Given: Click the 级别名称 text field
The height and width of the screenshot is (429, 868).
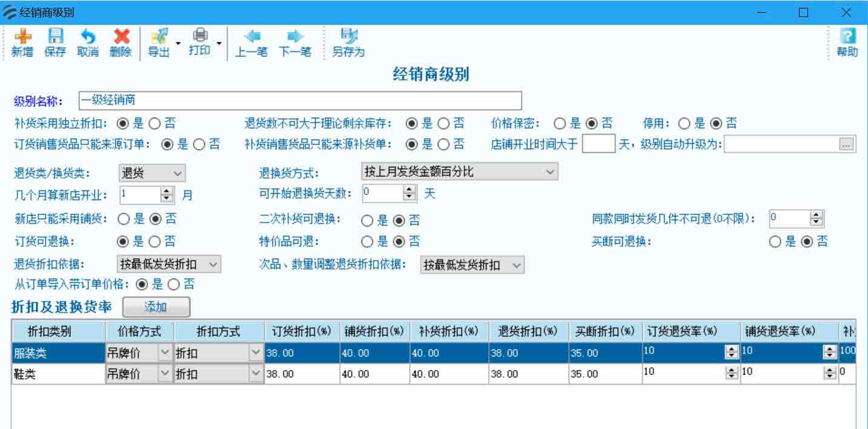Looking at the screenshot, I should tap(300, 101).
